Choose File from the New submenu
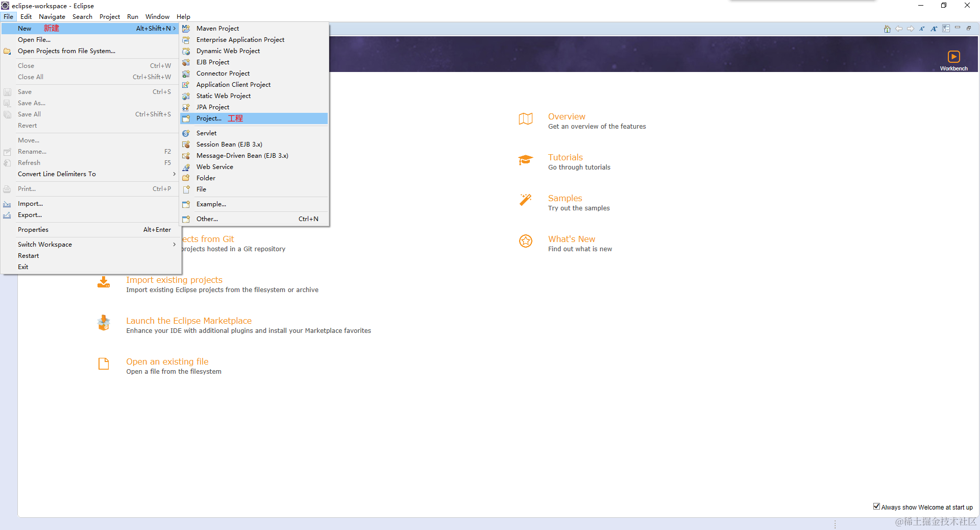This screenshot has width=980, height=530. click(x=254, y=189)
